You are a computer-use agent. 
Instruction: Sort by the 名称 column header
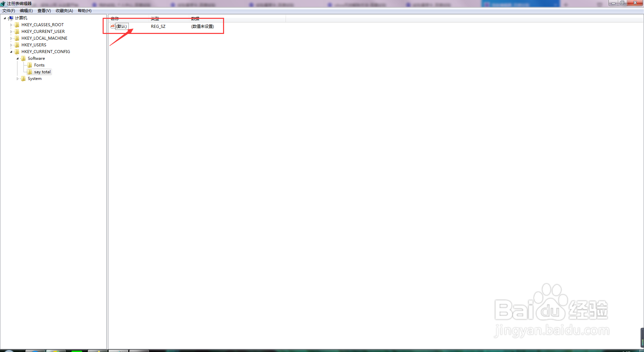[x=129, y=19]
